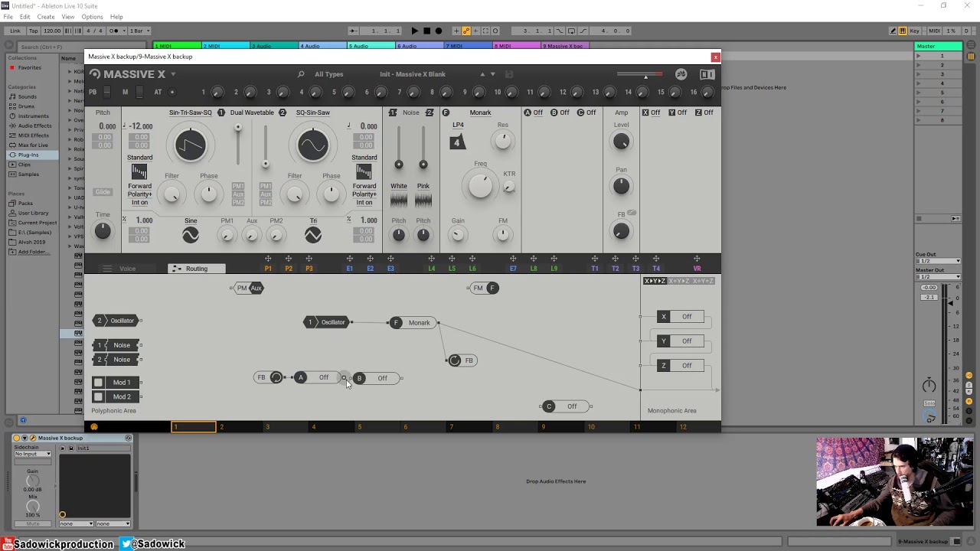
Task: Click Ableton Record button
Action: (x=438, y=31)
